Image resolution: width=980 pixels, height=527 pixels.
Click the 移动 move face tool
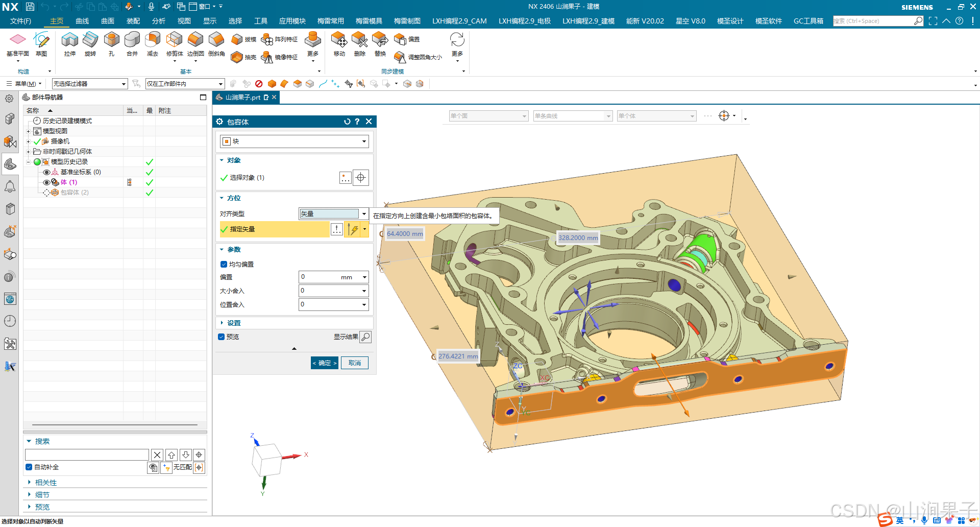click(x=339, y=44)
